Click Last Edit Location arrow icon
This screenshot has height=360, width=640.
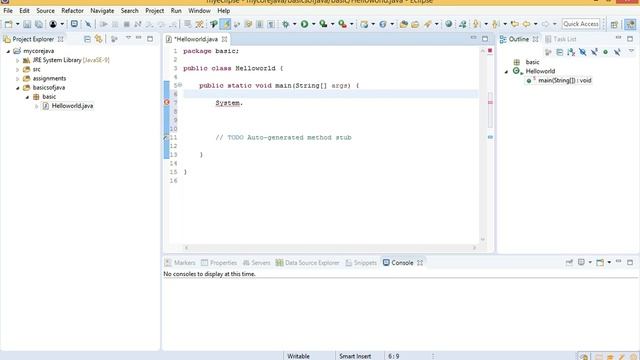pos(515,24)
